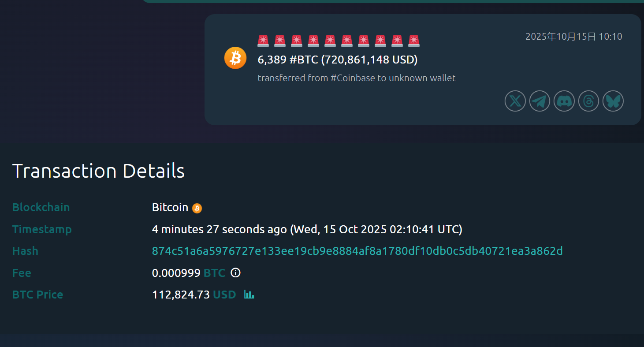
Task: Click the Bitcoin blockchain name
Action: (170, 207)
